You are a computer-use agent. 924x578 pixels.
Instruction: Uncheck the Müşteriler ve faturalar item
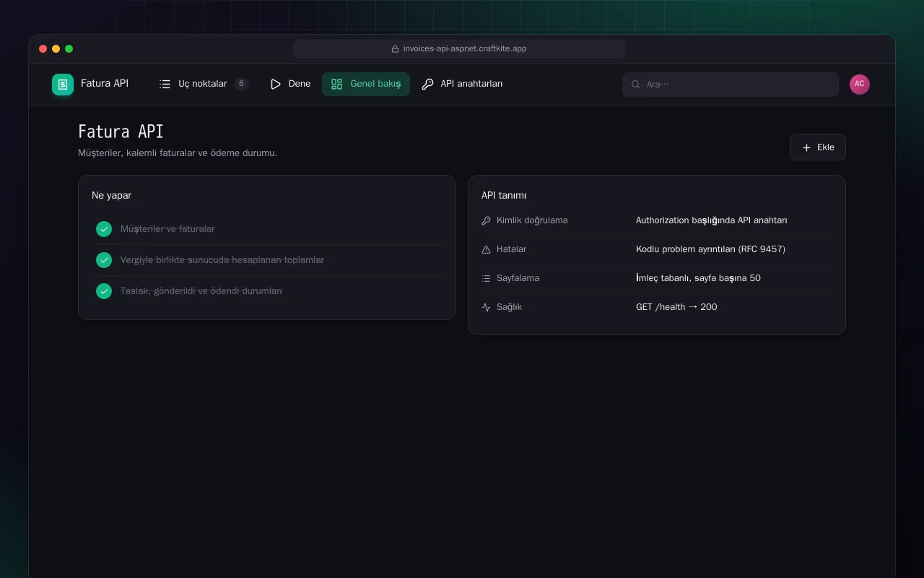pos(104,229)
